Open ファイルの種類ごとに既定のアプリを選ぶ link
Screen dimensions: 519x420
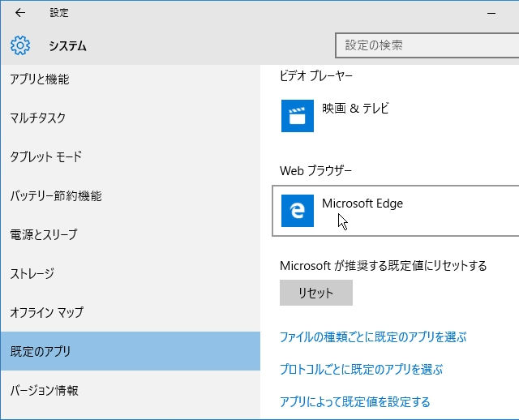pos(373,337)
